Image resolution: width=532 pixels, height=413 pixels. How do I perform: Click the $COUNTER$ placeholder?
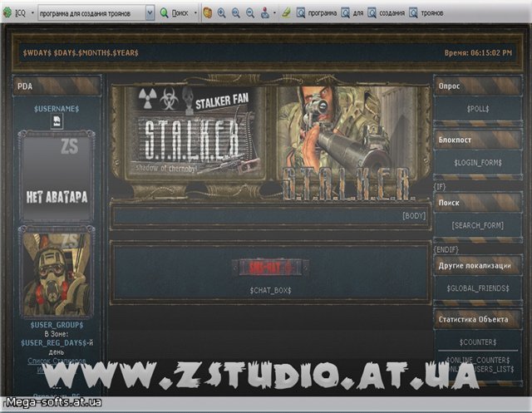coord(478,342)
